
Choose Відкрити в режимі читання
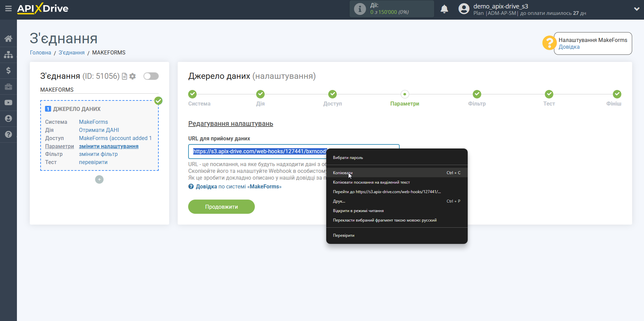point(397,211)
